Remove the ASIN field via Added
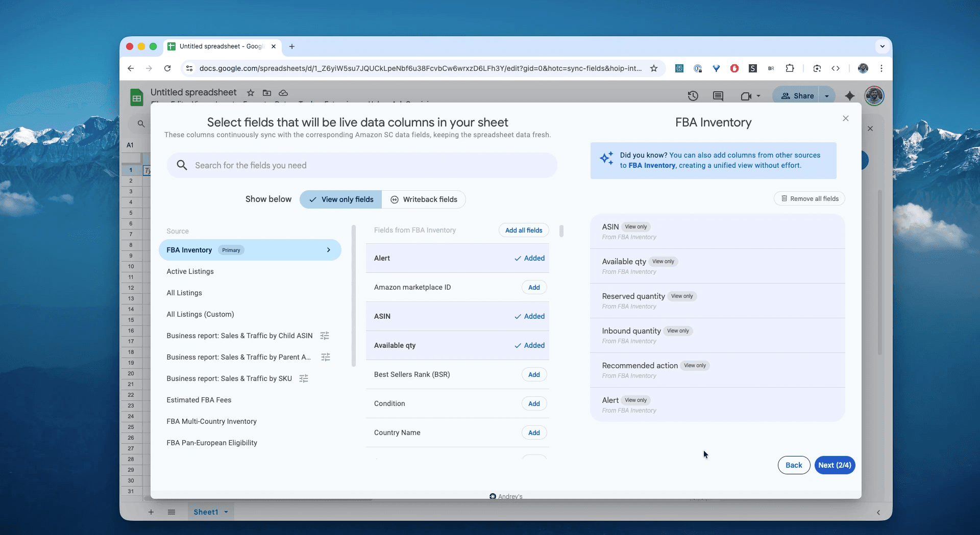This screenshot has width=980, height=535. (530, 316)
